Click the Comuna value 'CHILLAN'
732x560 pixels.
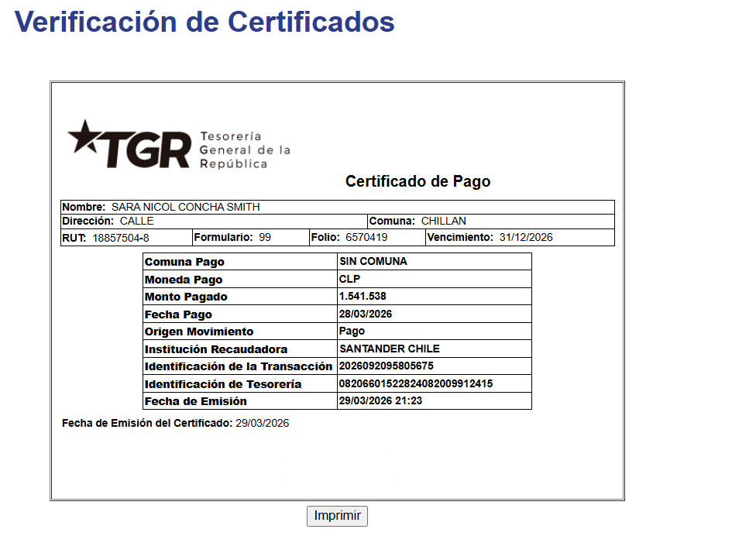[x=444, y=221]
